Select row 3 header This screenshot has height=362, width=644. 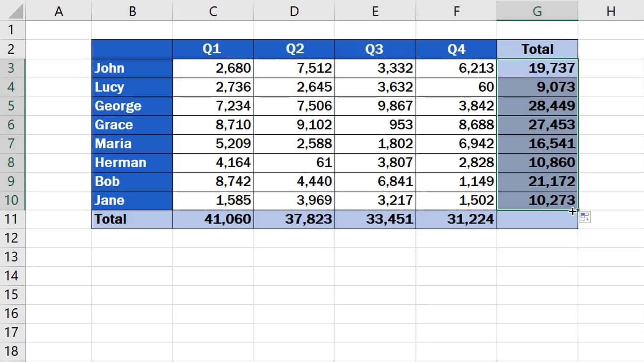[x=12, y=68]
